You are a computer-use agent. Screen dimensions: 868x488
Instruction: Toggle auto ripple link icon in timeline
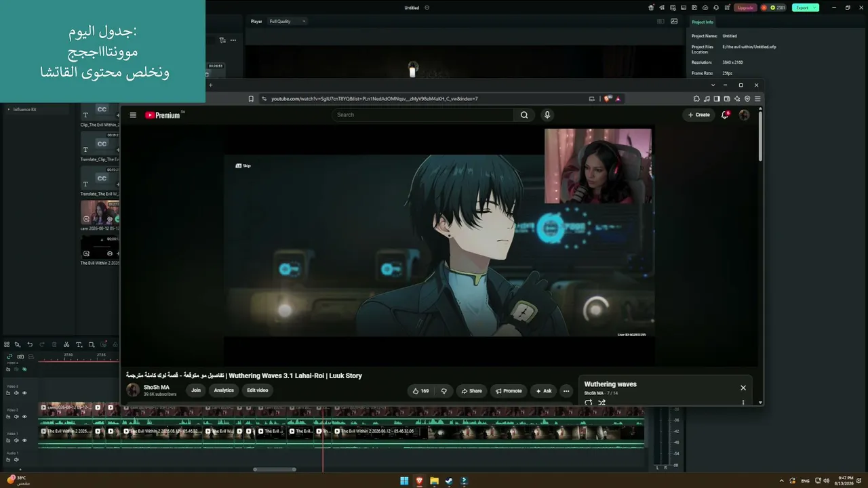[x=9, y=357]
